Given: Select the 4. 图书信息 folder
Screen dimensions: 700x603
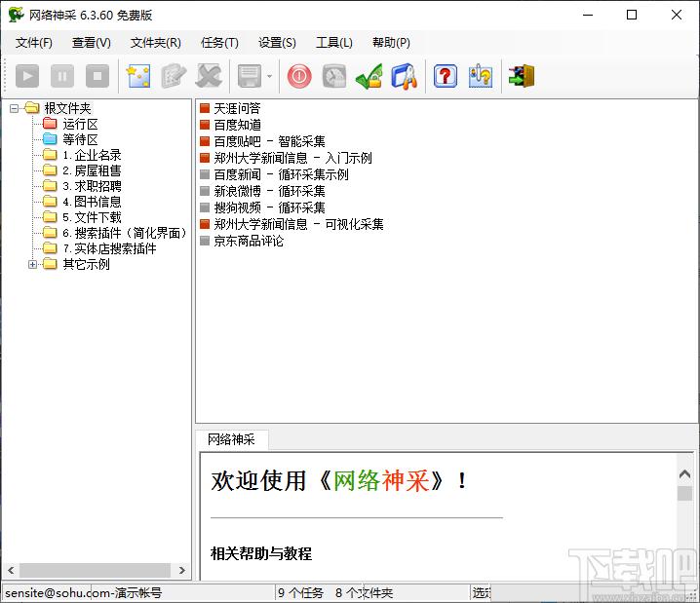Looking at the screenshot, I should (x=92, y=202).
